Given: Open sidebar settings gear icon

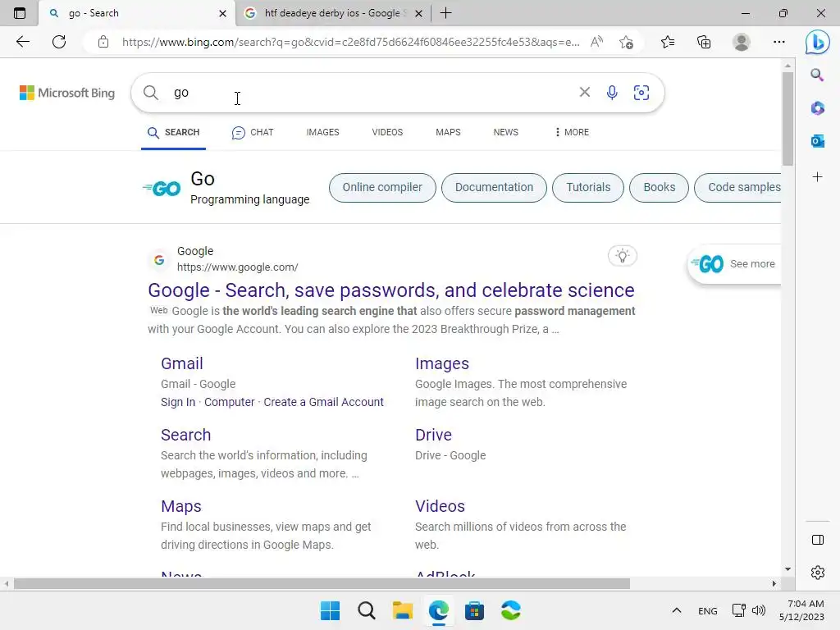Looking at the screenshot, I should pyautogui.click(x=818, y=573).
